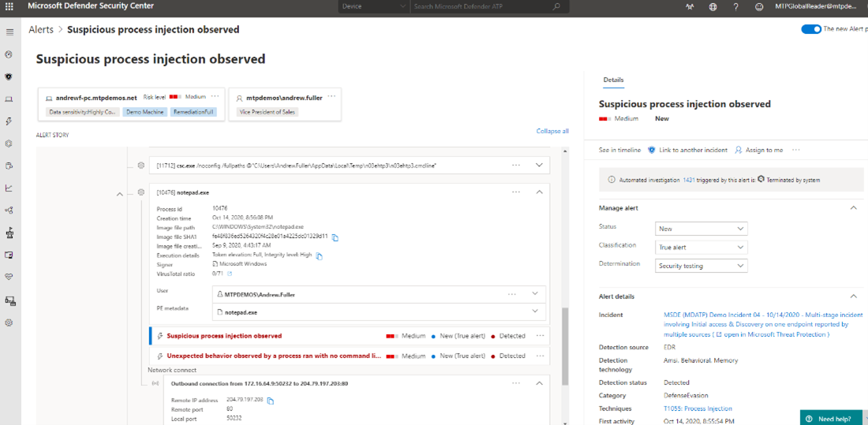Expand the csc.exe process row
Image resolution: width=868 pixels, height=425 pixels.
pyautogui.click(x=539, y=165)
